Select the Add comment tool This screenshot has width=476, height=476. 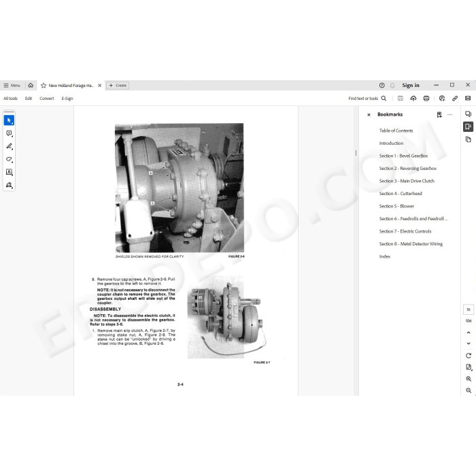tap(9, 133)
